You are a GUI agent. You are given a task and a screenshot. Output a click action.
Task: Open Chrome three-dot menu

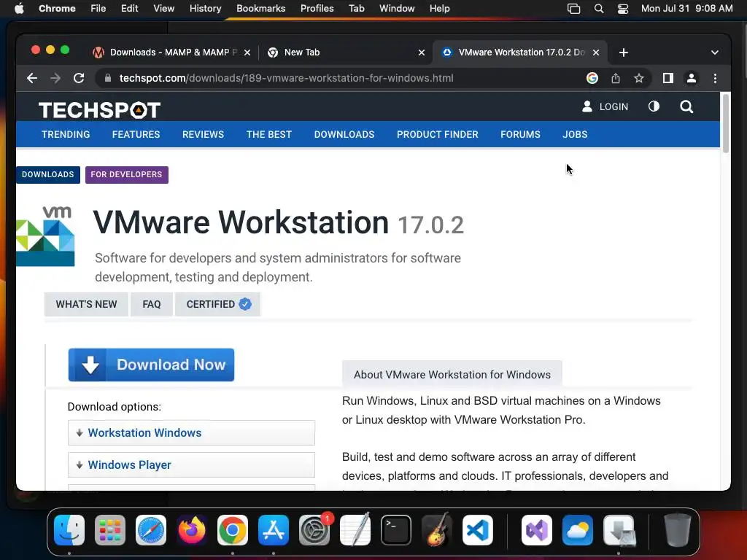[715, 78]
